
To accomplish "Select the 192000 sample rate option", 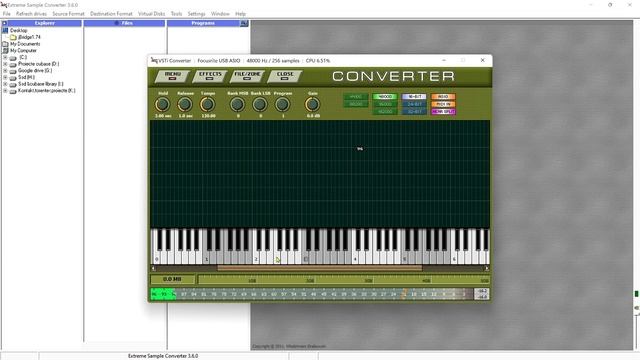I will (x=385, y=111).
